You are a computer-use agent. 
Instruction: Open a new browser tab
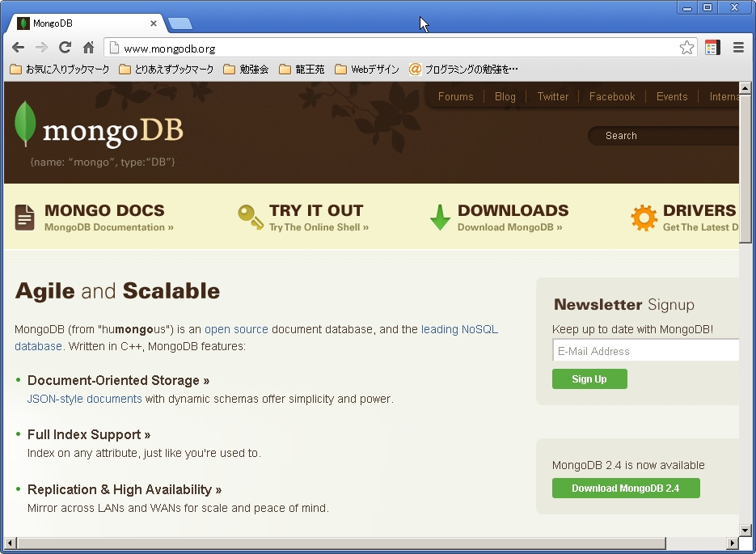click(181, 23)
